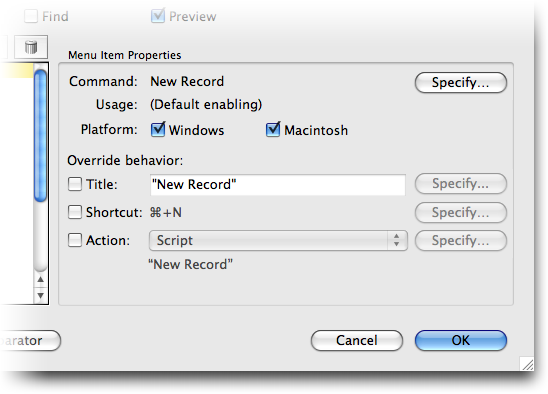This screenshot has height=394, width=548.
Task: Click the blue vertical scrollbar thumb
Action: (x=41, y=136)
